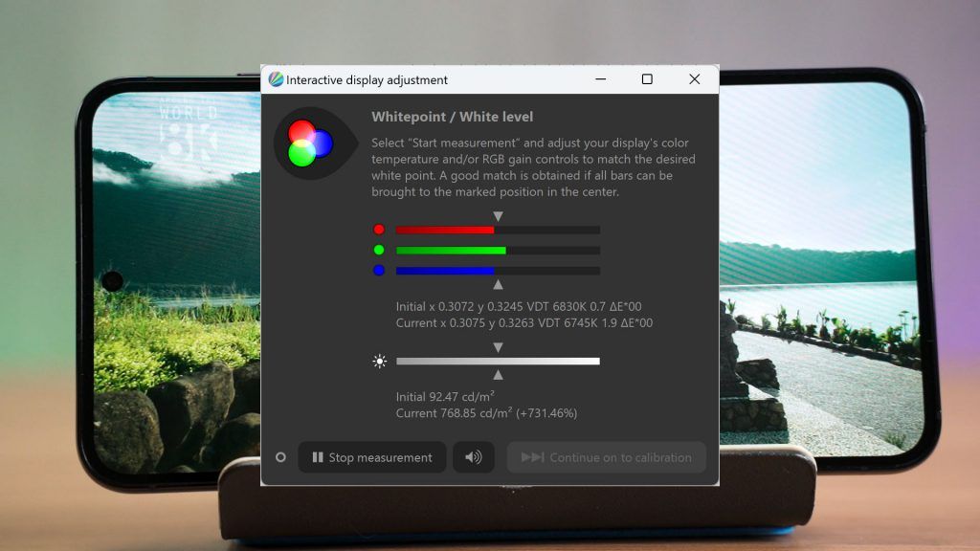Click the 'Interactive display adjustment' window title
The width and height of the screenshot is (980, 551).
[367, 80]
